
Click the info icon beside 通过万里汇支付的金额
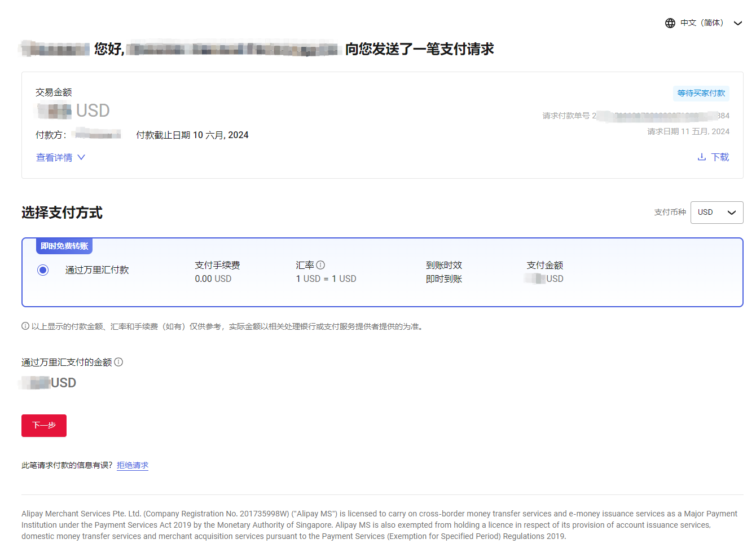point(118,362)
